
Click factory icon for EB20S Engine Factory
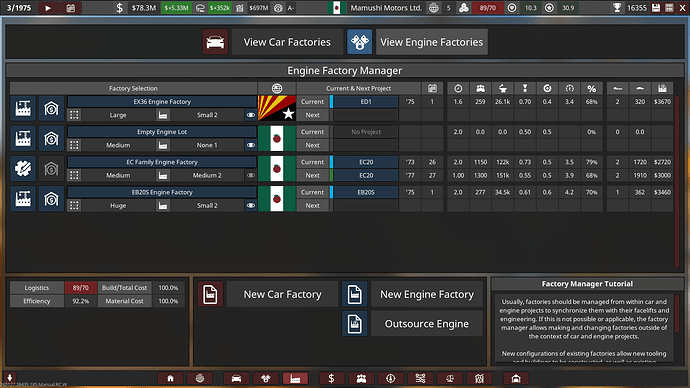pyautogui.click(x=23, y=199)
